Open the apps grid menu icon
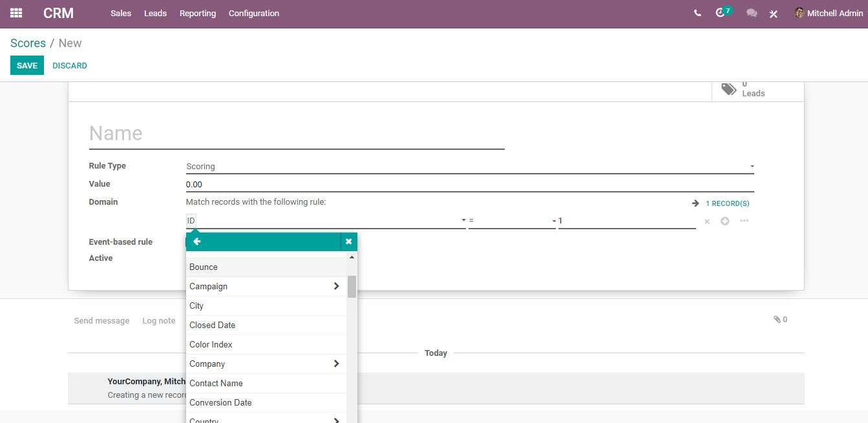Image resolution: width=868 pixels, height=423 pixels. (16, 13)
